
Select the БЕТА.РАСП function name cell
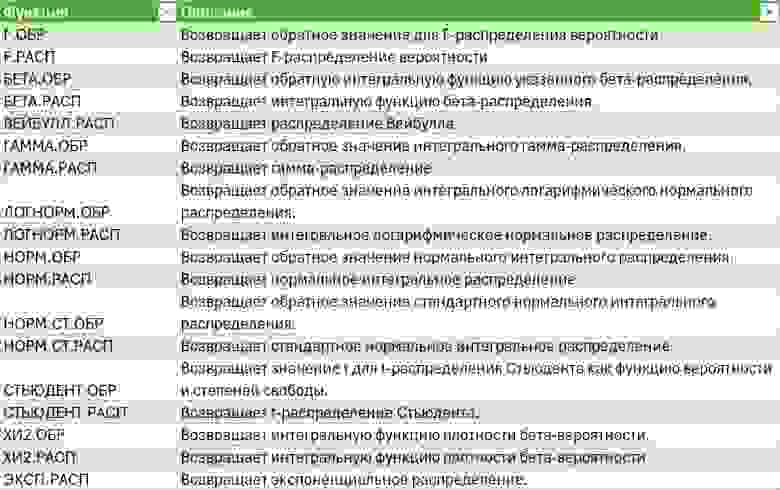click(x=42, y=101)
